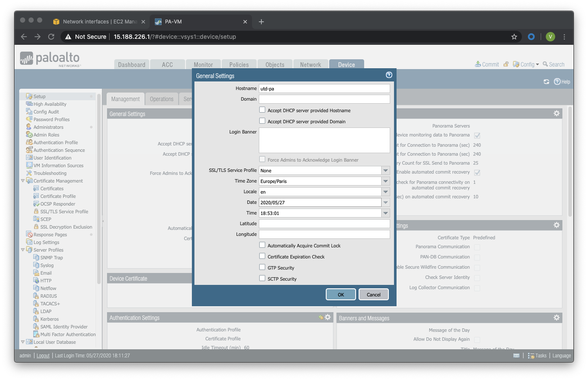Click OK in General Settings dialog
The width and height of the screenshot is (588, 380).
pyautogui.click(x=341, y=294)
